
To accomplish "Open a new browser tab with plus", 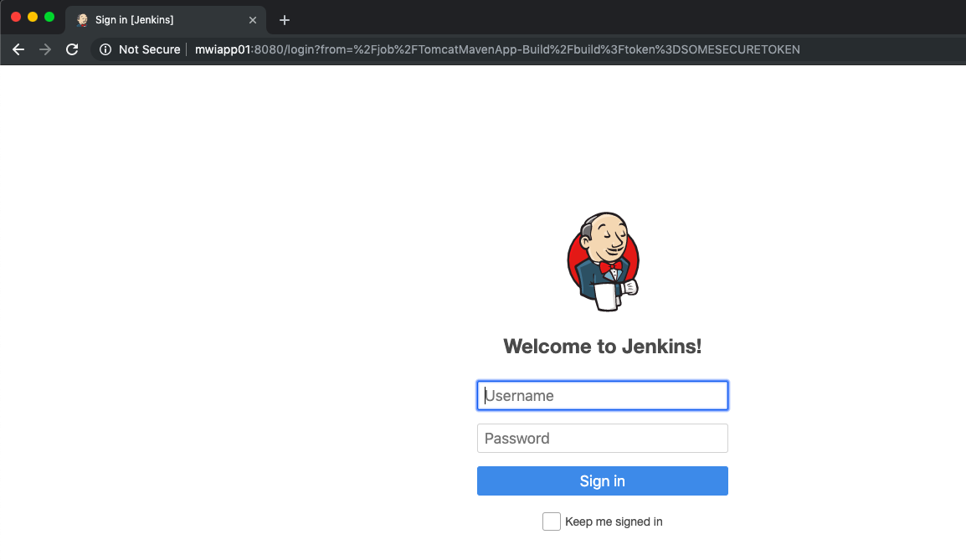I will [284, 20].
